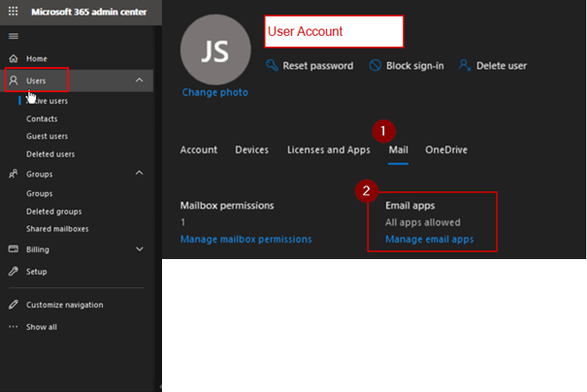587x392 pixels.
Task: Open Billing in the navigation
Action: 38,249
